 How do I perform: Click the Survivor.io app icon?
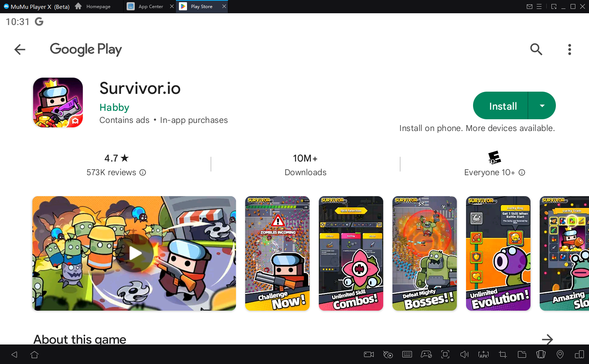(58, 102)
